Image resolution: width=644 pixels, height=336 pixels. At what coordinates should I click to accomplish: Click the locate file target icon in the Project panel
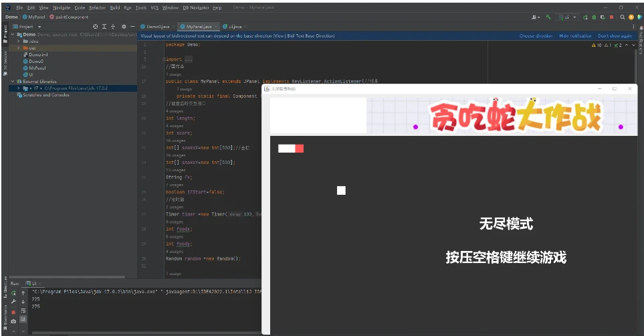click(x=95, y=26)
